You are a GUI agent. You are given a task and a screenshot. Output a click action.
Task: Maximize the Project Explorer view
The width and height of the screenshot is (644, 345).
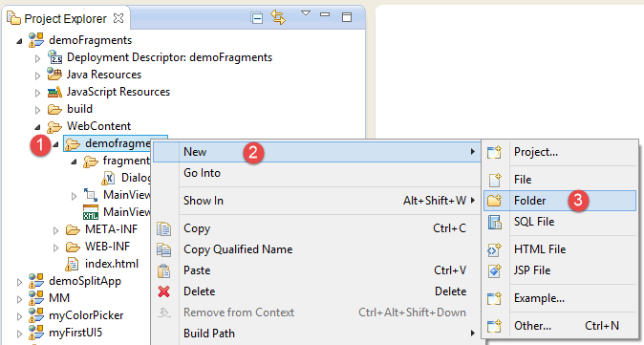point(347,17)
